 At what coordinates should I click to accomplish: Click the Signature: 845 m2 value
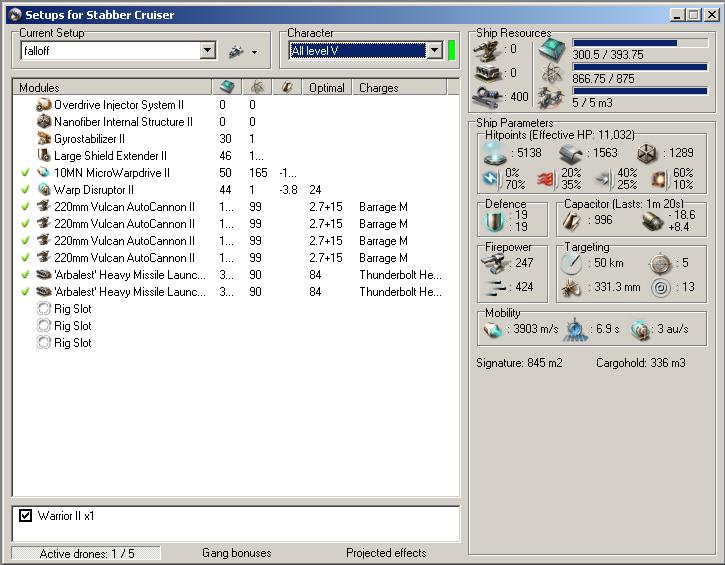(x=519, y=363)
